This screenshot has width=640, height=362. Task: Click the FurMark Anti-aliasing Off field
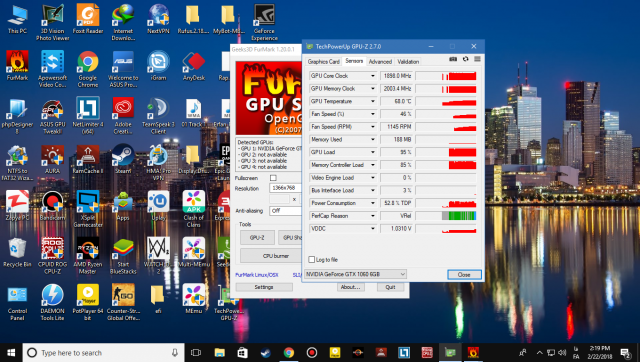click(286, 211)
